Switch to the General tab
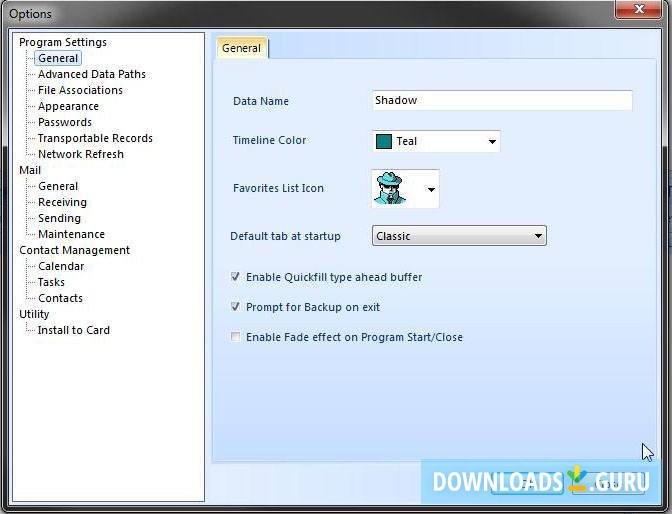The image size is (672, 514). (x=242, y=48)
